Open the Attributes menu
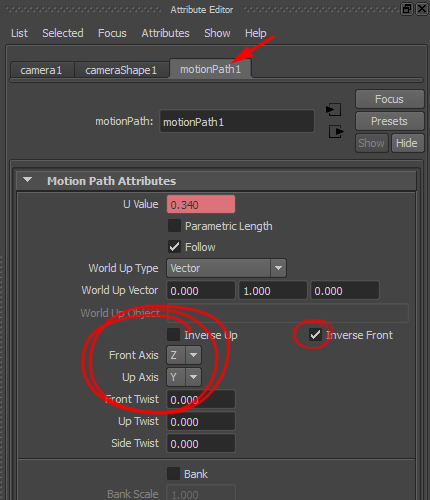 (165, 33)
